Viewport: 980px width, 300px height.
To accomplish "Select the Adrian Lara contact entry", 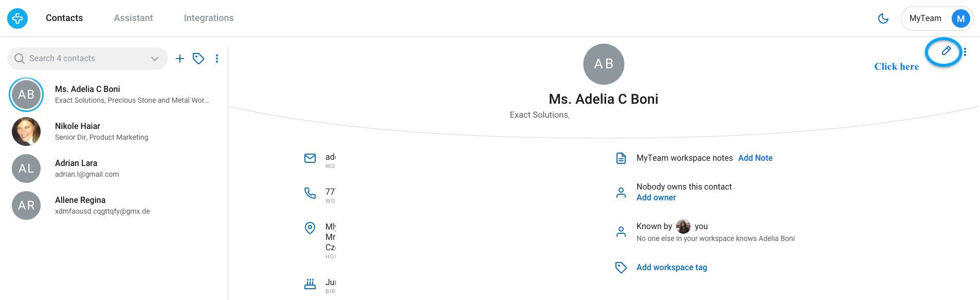I will (x=114, y=168).
